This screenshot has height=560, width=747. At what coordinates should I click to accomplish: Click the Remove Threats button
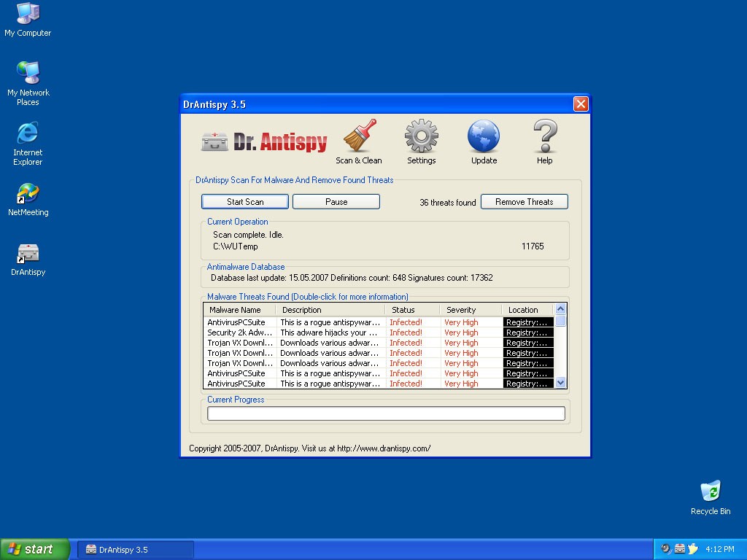524,202
